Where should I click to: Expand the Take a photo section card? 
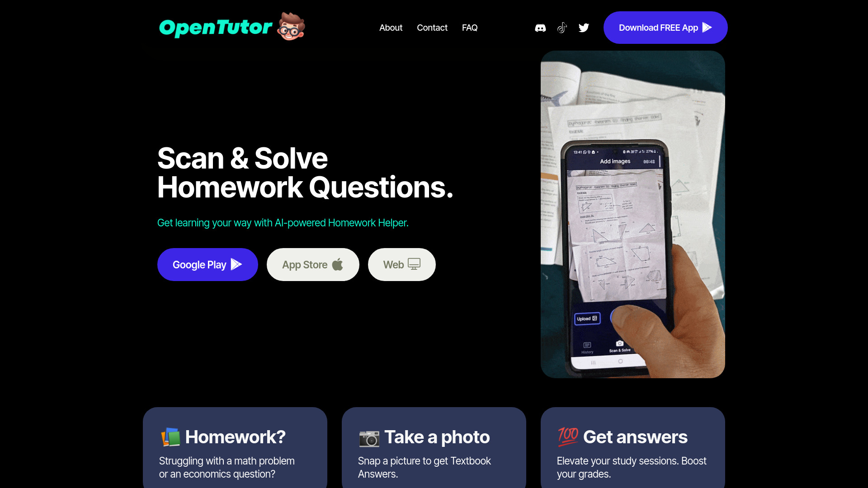pos(434,447)
